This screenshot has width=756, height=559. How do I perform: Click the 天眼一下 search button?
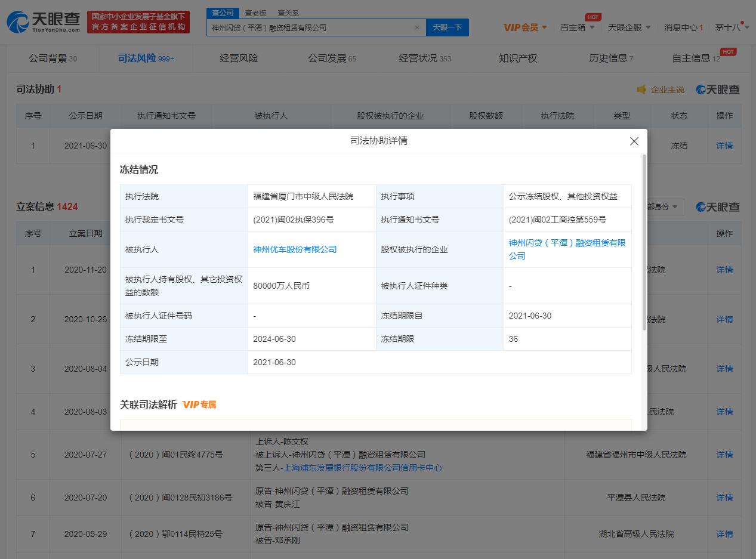(447, 27)
